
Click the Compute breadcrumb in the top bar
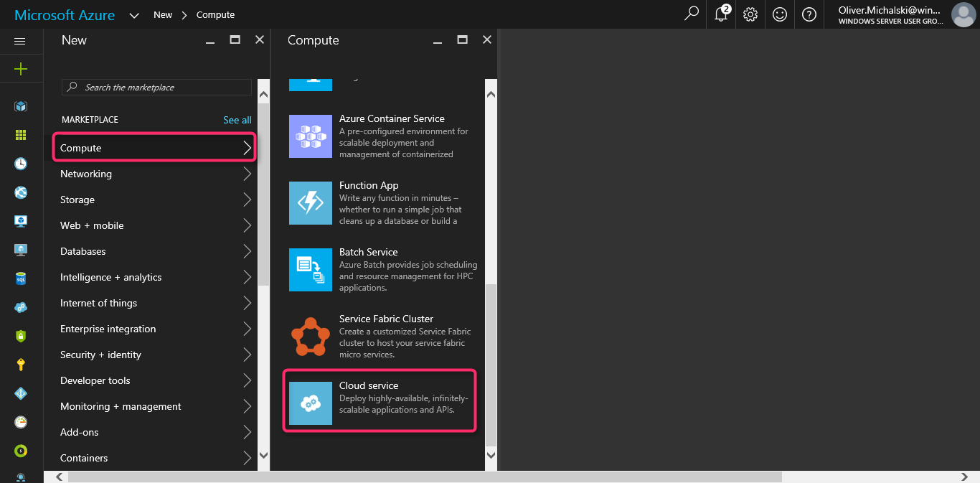[215, 14]
